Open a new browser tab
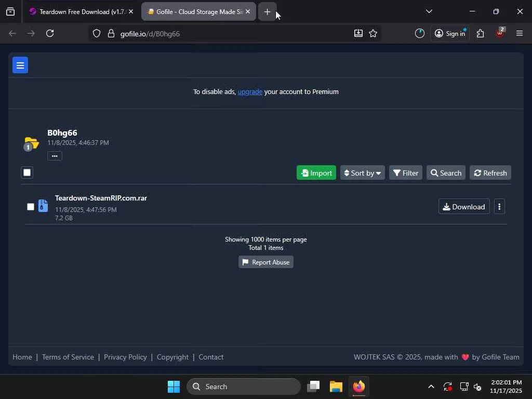 click(x=267, y=12)
